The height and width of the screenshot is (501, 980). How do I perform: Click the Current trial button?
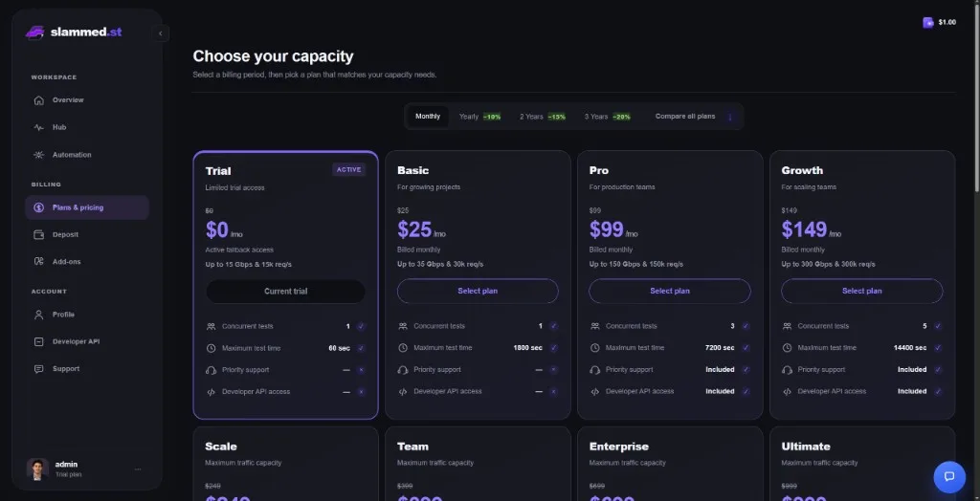click(x=285, y=292)
